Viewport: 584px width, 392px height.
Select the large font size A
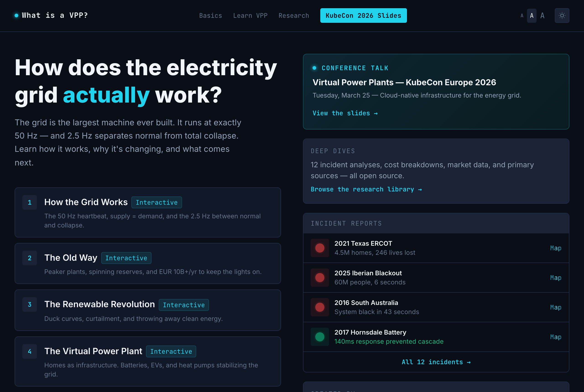pyautogui.click(x=542, y=16)
